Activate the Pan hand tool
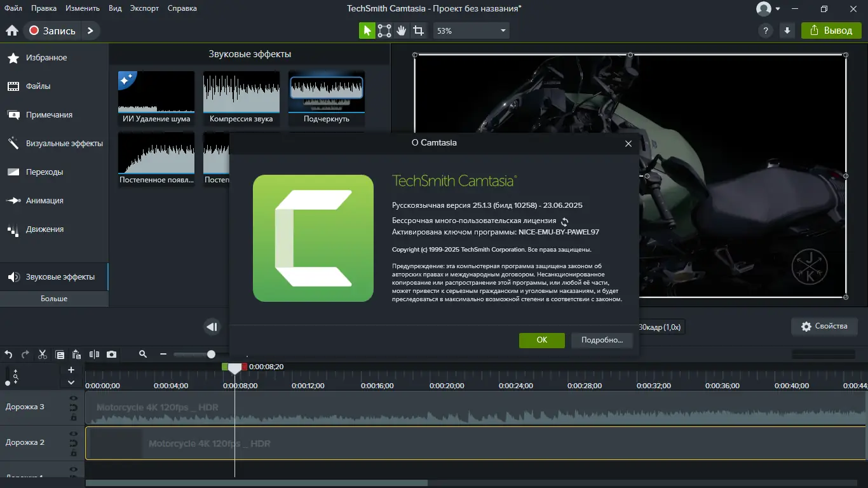This screenshot has height=488, width=868. (402, 30)
